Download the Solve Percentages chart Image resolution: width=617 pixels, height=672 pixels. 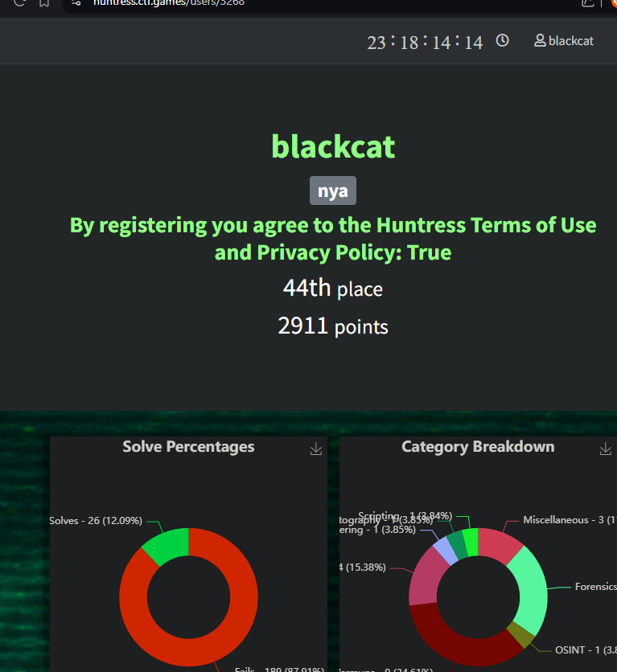pyautogui.click(x=316, y=449)
